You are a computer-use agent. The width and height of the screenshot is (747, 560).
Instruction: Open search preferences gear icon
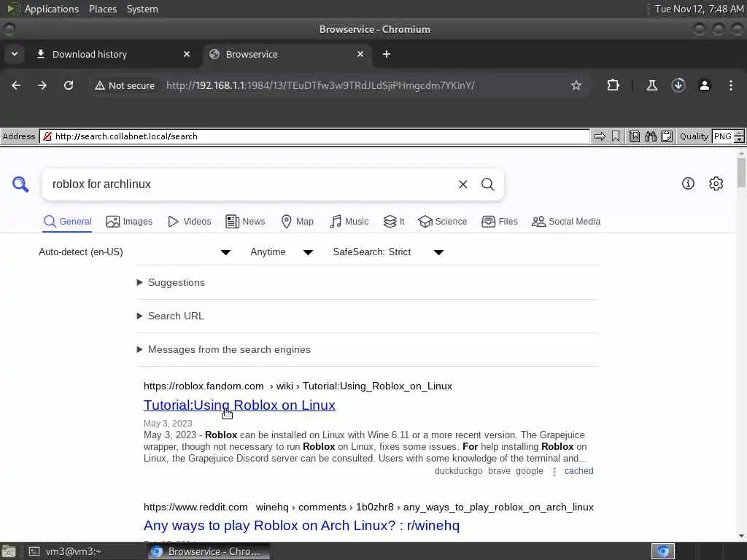click(716, 183)
